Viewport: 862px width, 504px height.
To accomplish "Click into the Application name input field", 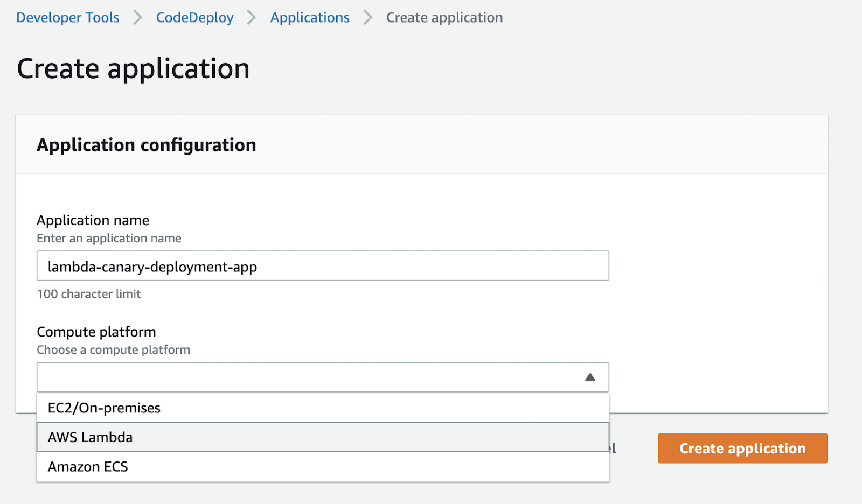I will point(323,266).
